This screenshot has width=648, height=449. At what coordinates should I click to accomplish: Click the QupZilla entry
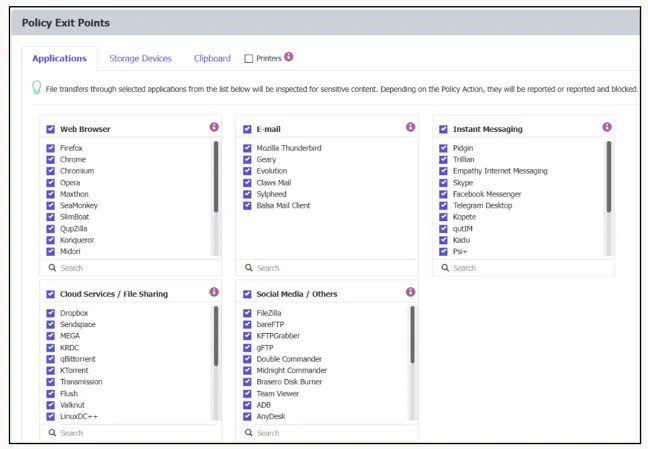(73, 229)
